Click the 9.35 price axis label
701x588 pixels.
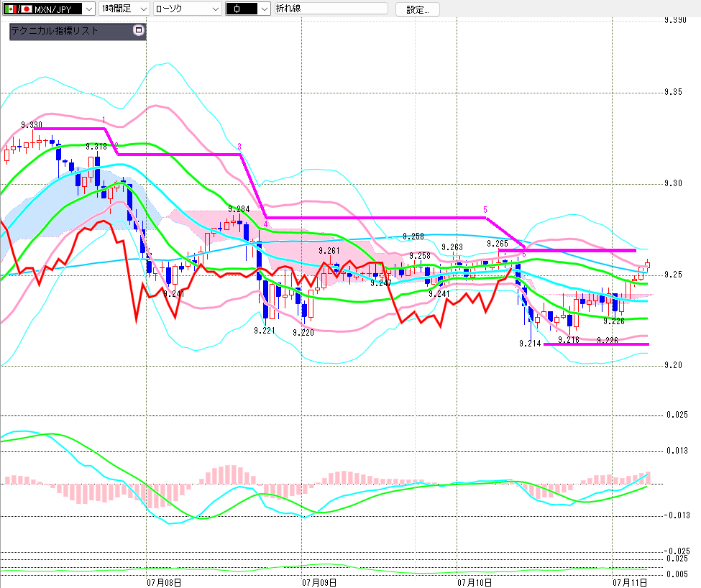673,92
